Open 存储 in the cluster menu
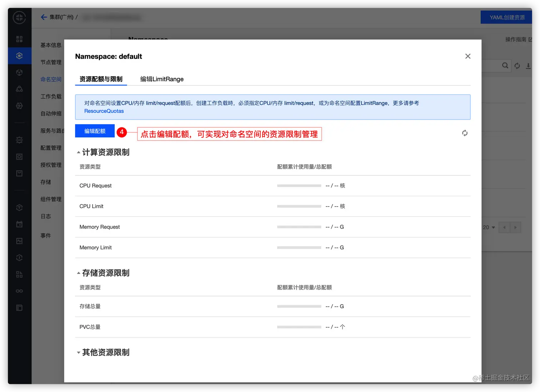 [x=46, y=182]
